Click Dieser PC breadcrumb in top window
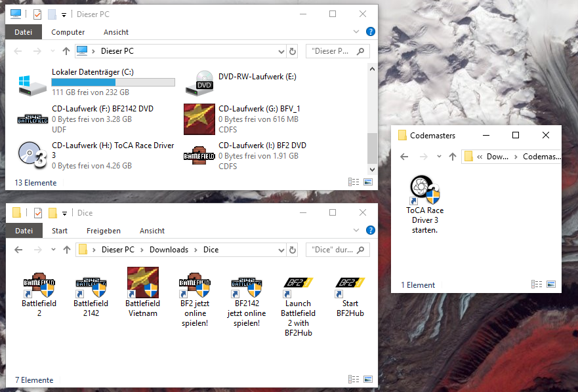Image resolution: width=578 pixels, height=392 pixels. pyautogui.click(x=117, y=51)
